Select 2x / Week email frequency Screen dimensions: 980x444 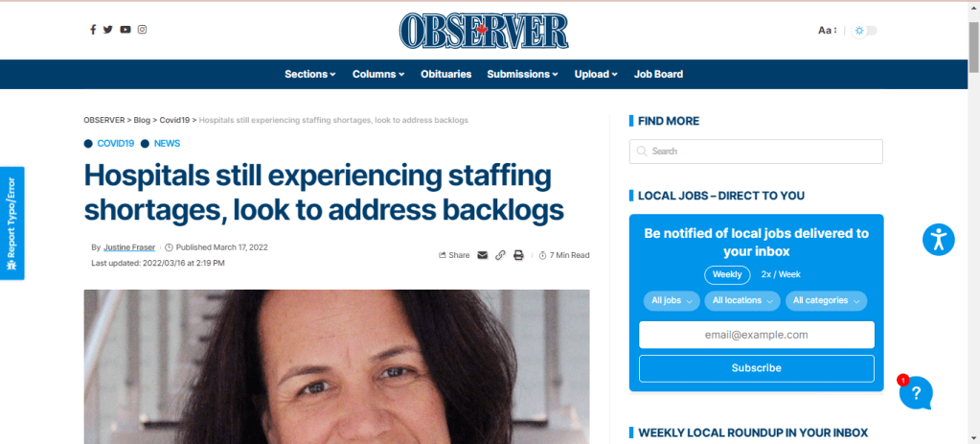pyautogui.click(x=781, y=274)
